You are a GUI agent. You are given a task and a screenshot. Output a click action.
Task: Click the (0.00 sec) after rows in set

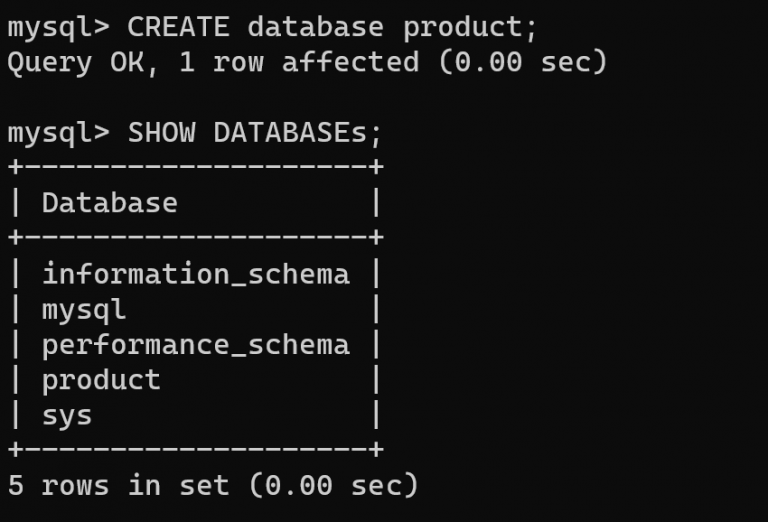(334, 486)
